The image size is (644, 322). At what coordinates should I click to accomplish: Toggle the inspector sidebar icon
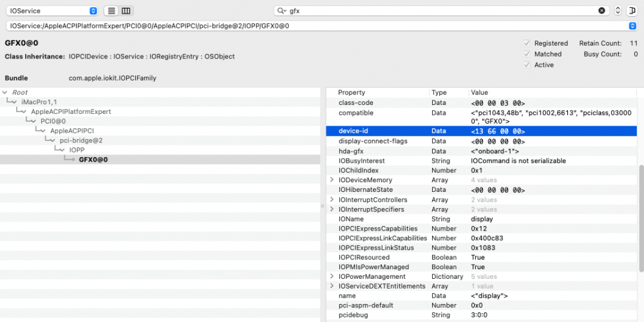click(632, 11)
